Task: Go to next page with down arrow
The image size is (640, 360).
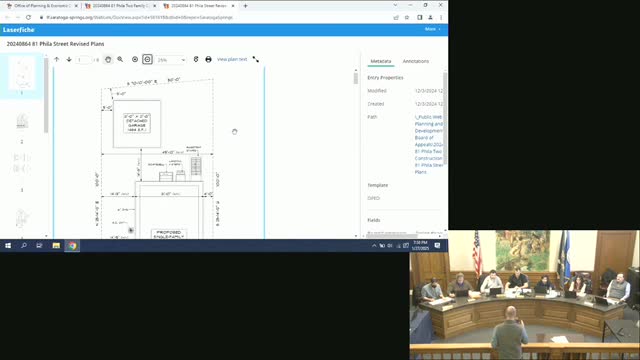Action: click(x=69, y=60)
